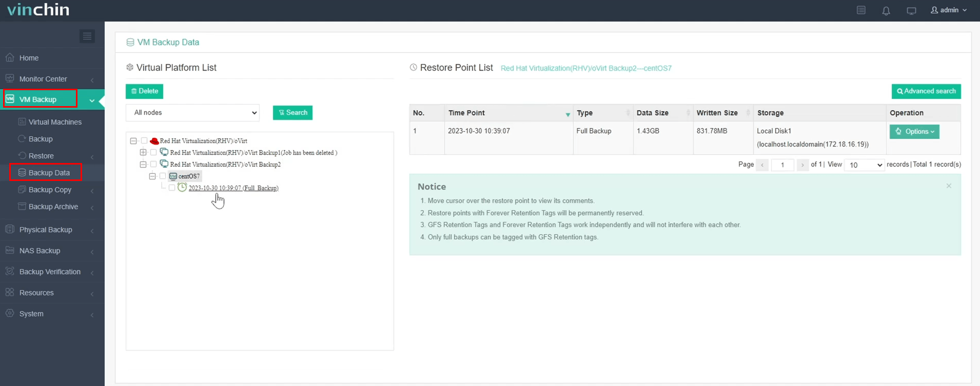Select the Backup Data submenu item
Viewport: 980px width, 386px height.
pyautogui.click(x=49, y=173)
